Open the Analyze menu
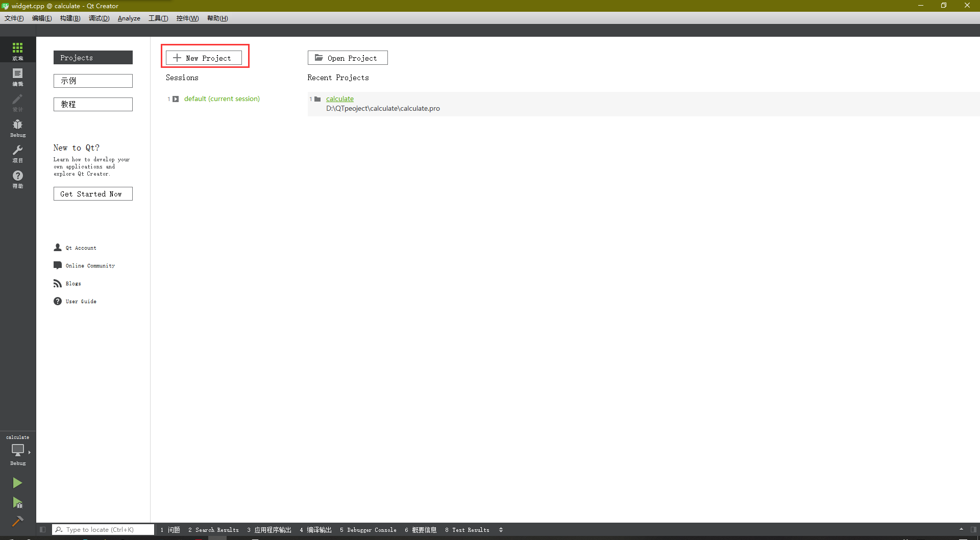This screenshot has width=980, height=540. [129, 18]
